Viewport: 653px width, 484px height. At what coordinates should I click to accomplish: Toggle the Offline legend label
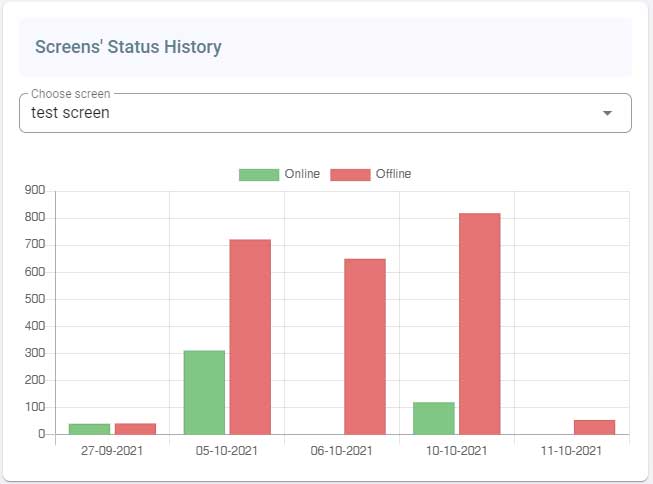(393, 174)
